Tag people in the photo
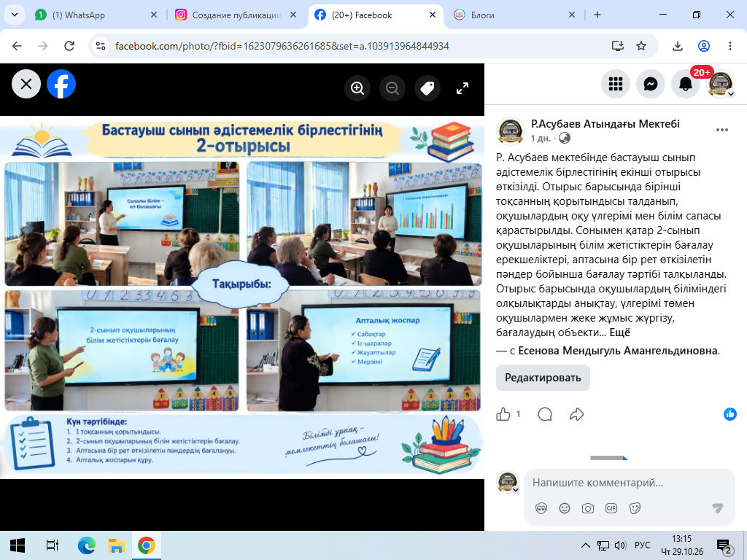This screenshot has width=747, height=560. click(x=427, y=88)
